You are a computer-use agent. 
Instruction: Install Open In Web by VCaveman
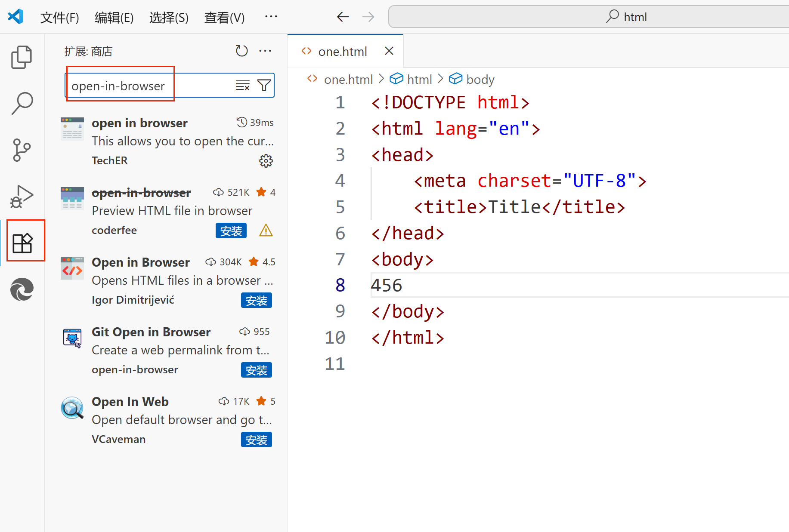point(257,440)
